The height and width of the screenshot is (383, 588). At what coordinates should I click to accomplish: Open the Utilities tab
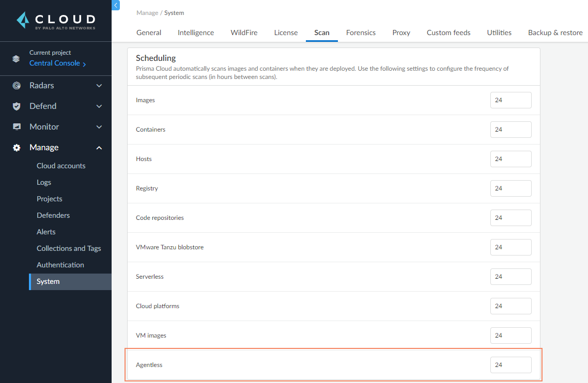point(499,33)
